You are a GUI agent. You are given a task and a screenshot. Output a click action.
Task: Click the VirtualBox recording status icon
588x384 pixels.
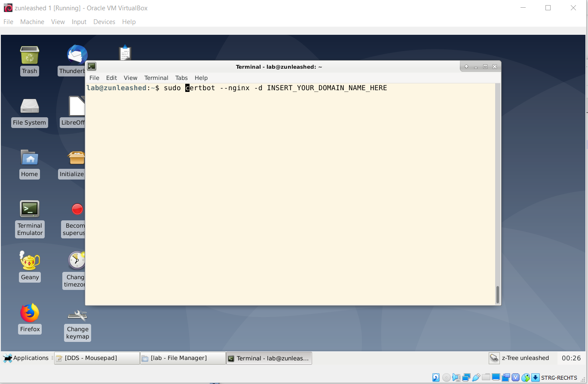click(x=505, y=378)
